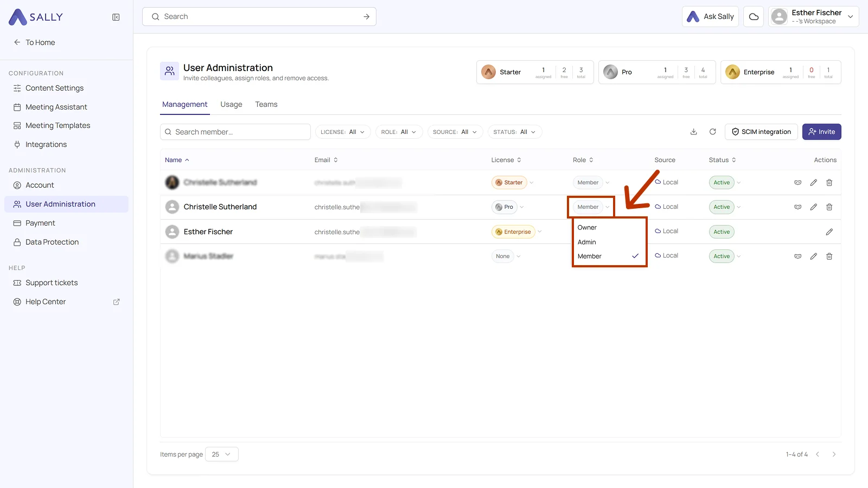Viewport: 868px width, 488px height.
Task: Delete the user with None license
Action: [829, 256]
